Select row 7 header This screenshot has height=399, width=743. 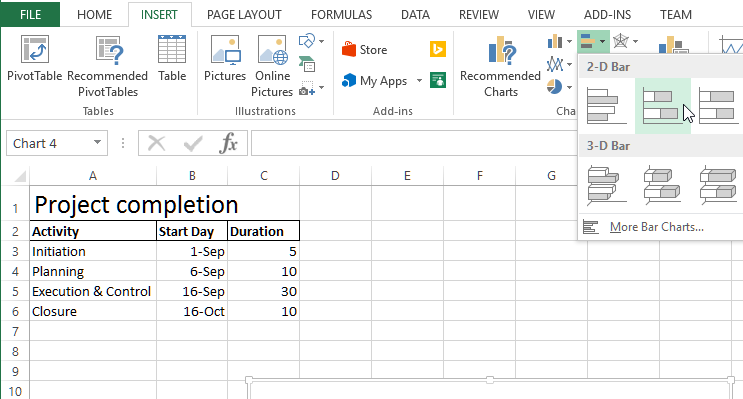[x=15, y=331]
